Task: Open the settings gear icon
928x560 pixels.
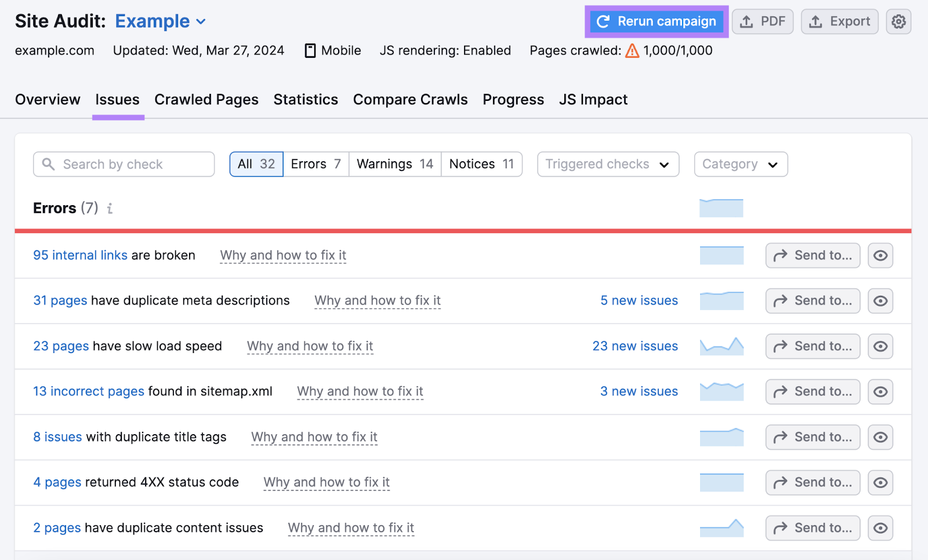Action: point(898,21)
